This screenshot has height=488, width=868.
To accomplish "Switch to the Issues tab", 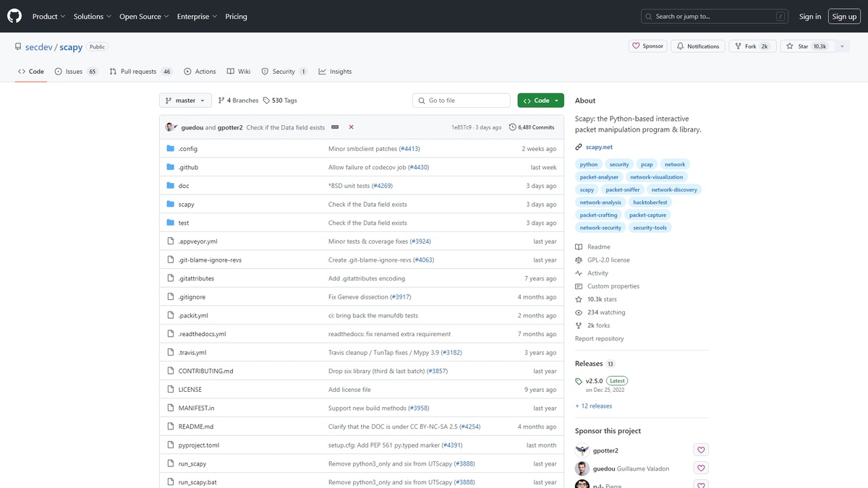I will point(76,72).
